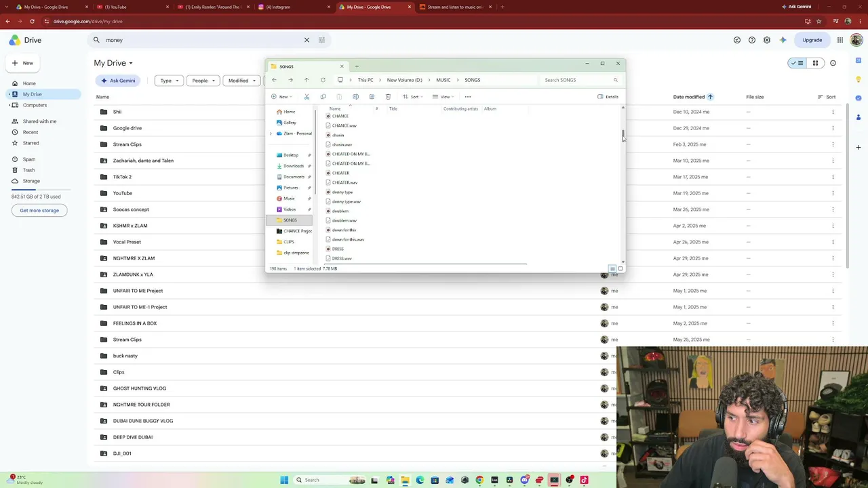Switch Drive to grid layout
868x488 pixels.
click(x=815, y=63)
